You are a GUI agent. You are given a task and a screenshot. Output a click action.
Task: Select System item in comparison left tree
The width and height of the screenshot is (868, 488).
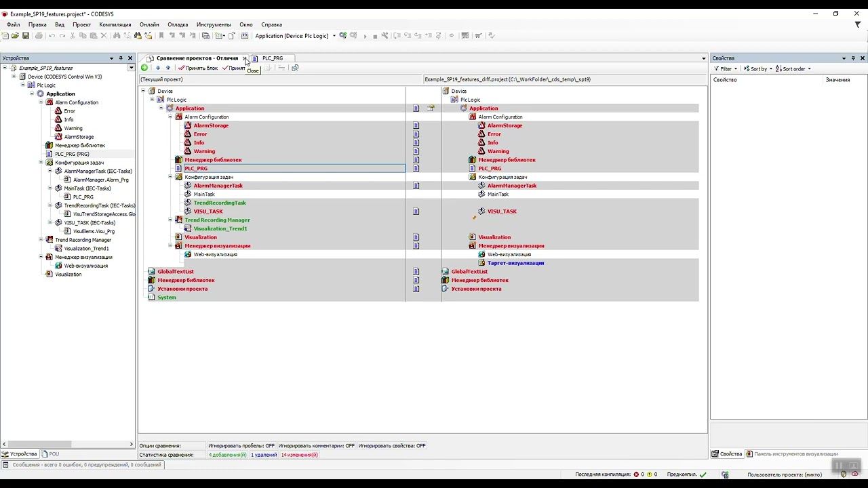(167, 298)
